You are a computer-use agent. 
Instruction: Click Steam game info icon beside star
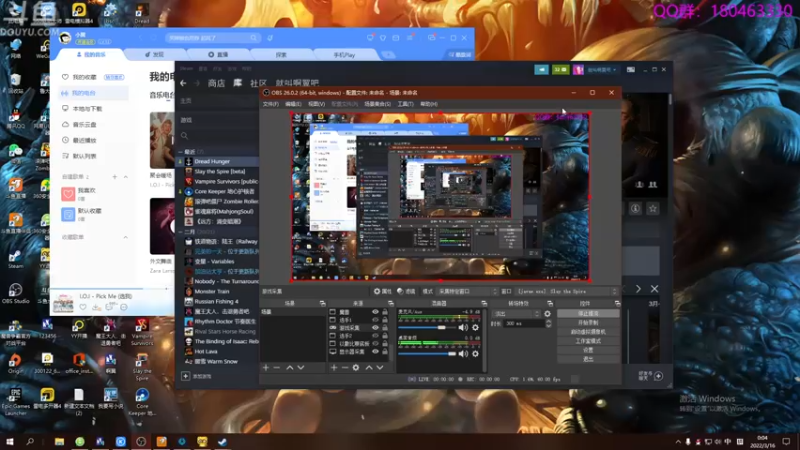[635, 208]
